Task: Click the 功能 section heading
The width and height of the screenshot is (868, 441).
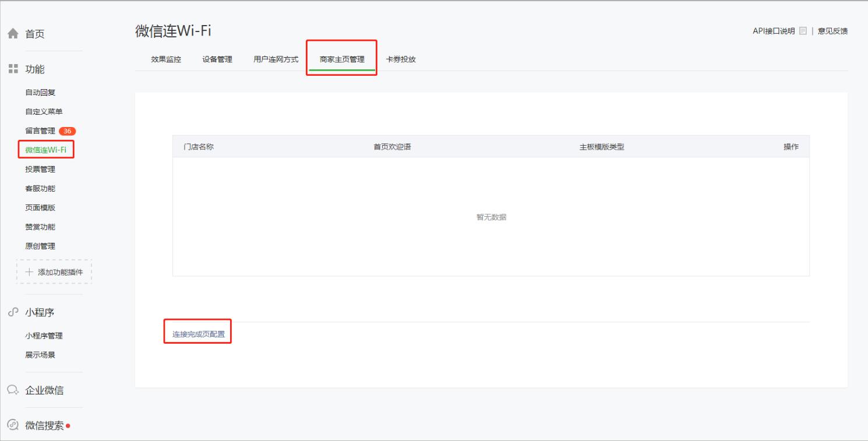Action: [x=35, y=70]
